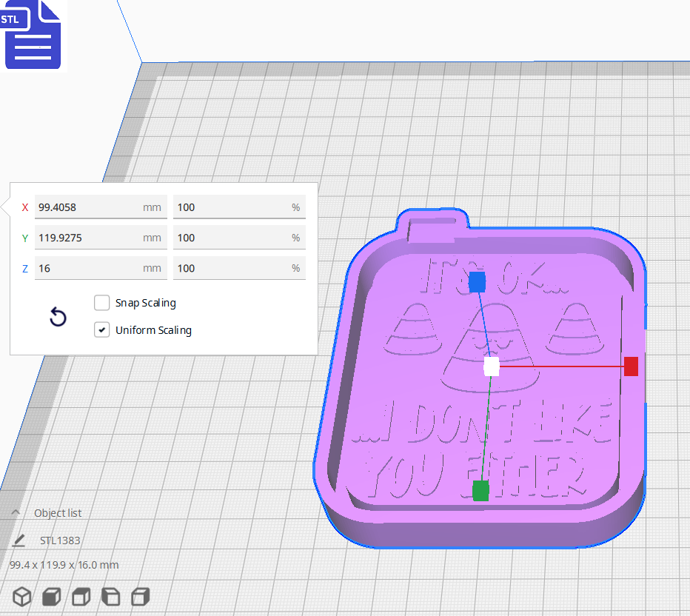Enable the Snap Scaling checkbox
690x616 pixels.
(x=101, y=303)
